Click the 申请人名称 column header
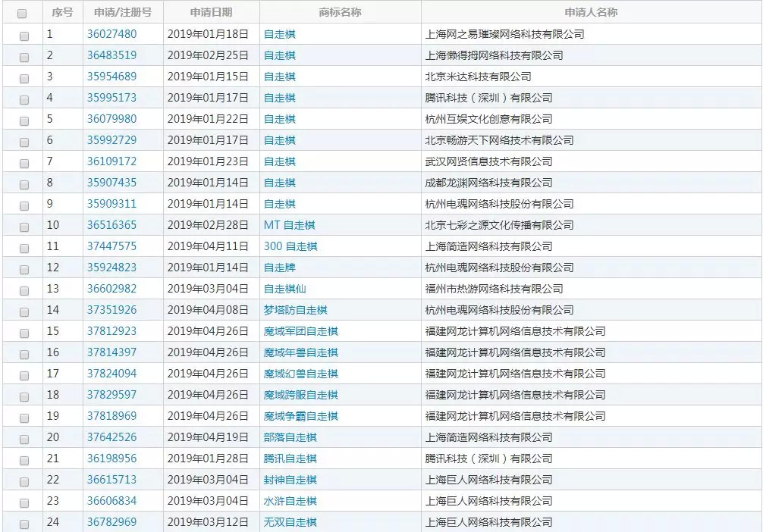Viewport: 763px width, 532px height. tap(592, 12)
